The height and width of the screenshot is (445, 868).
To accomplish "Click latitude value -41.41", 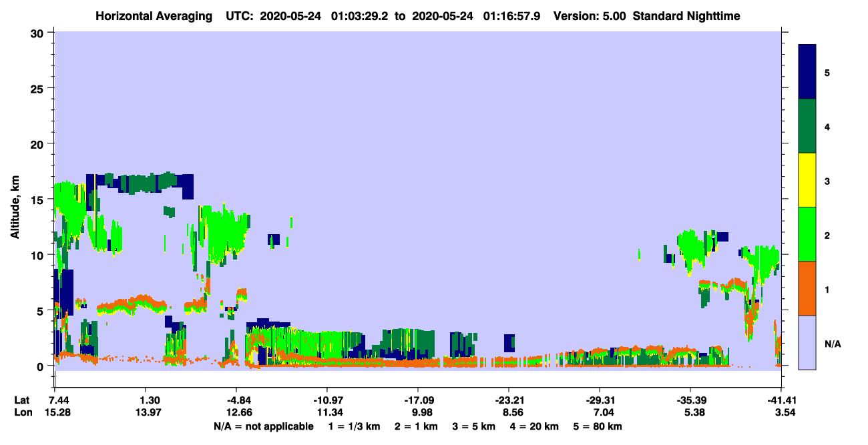I will (x=781, y=400).
